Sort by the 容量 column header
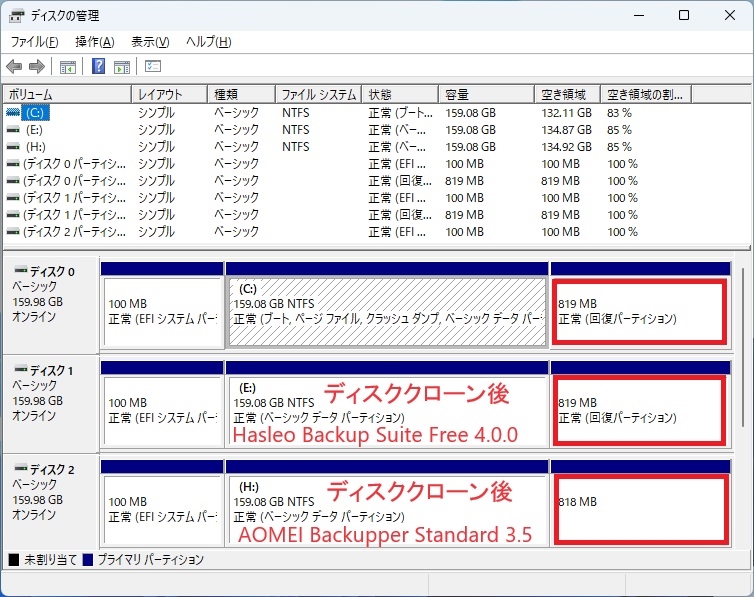This screenshot has width=754, height=597. click(487, 94)
